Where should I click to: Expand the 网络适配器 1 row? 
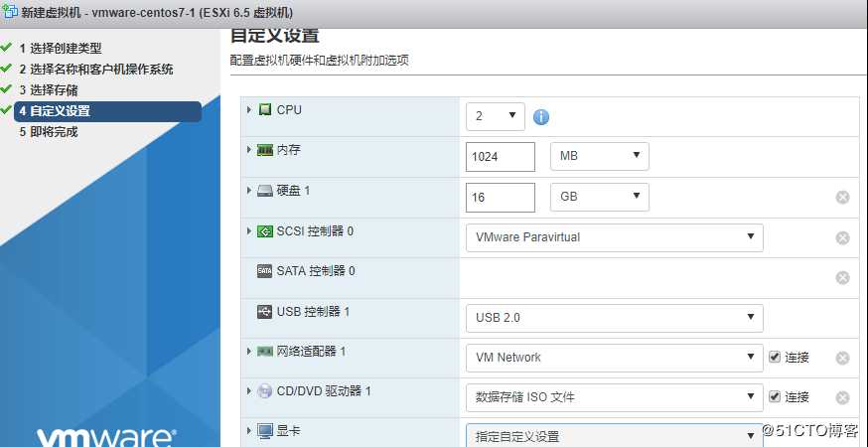[249, 351]
